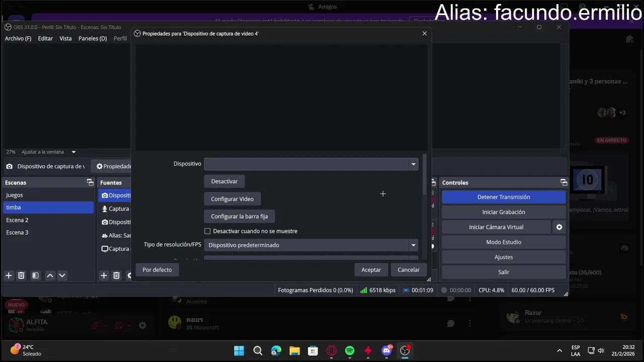644x362 pixels.
Task: Toggle Modo Estudio in Controles
Action: point(504,242)
